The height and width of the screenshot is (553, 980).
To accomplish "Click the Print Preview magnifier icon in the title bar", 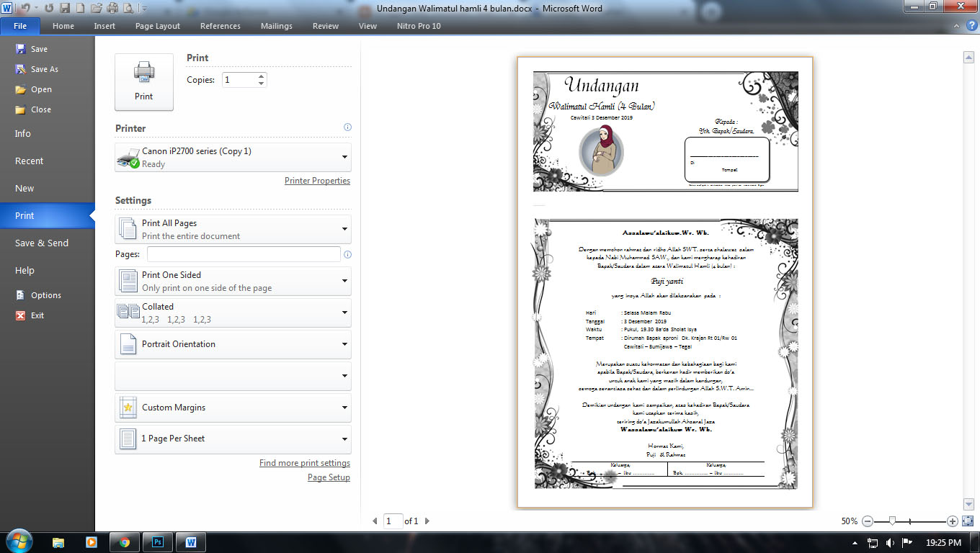I will pos(128,9).
